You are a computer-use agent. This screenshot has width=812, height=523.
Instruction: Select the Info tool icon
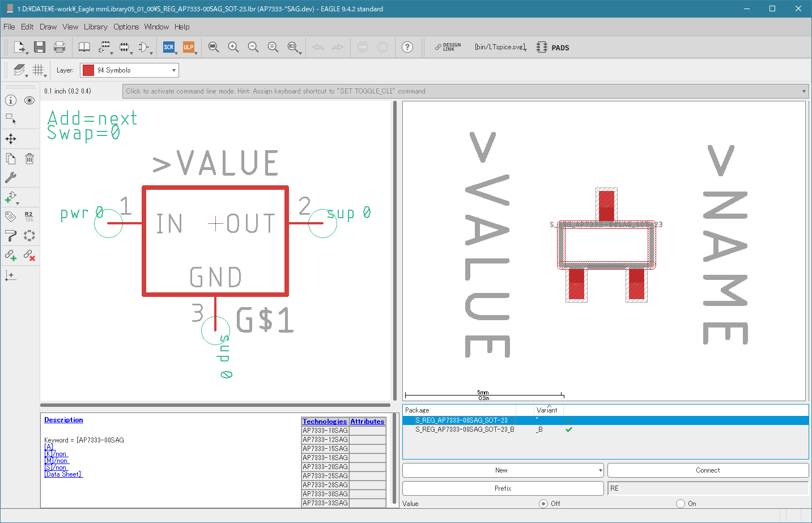coord(11,100)
